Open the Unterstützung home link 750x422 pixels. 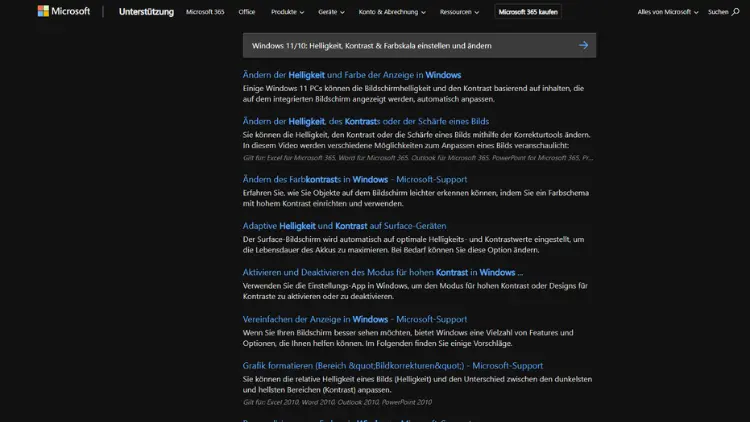[x=146, y=11]
